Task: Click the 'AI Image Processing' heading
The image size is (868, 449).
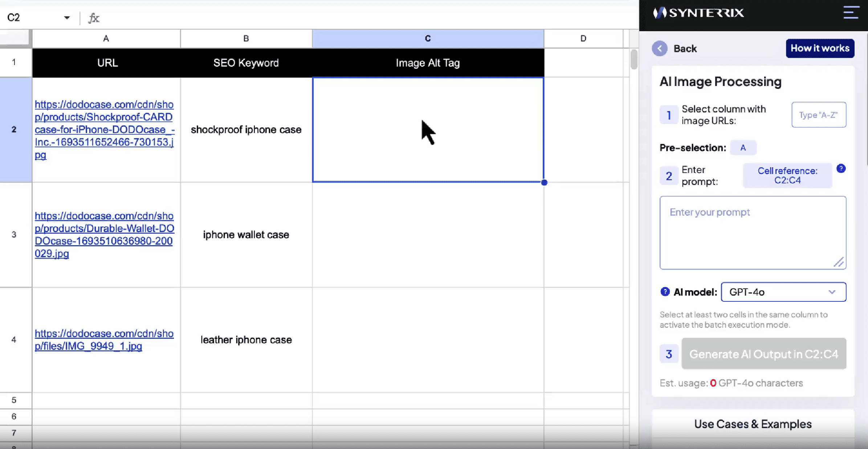Action: point(720,82)
